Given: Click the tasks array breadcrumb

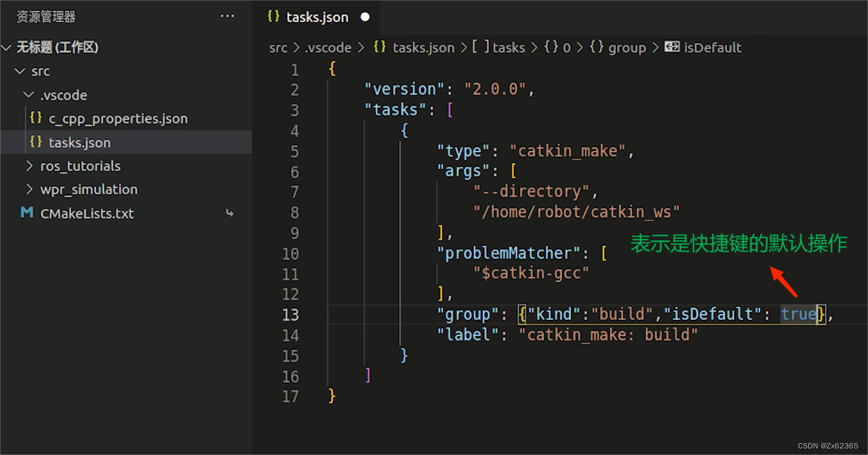Looking at the screenshot, I should click(x=508, y=48).
